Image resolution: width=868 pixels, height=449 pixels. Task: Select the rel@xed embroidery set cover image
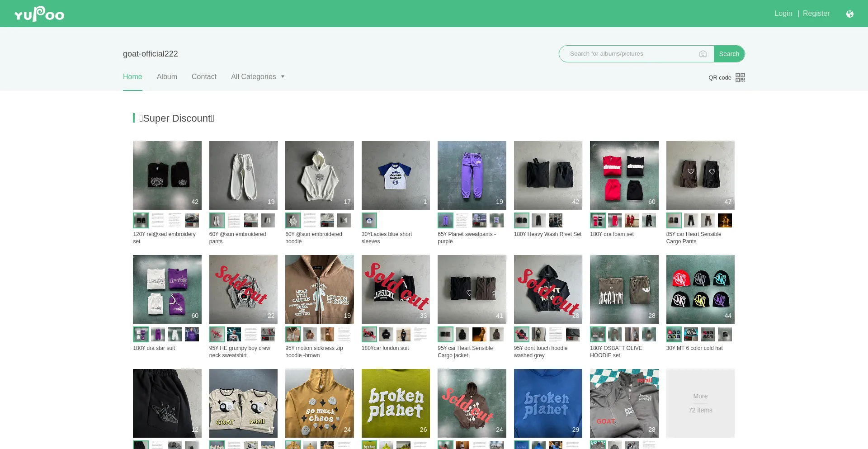(167, 175)
